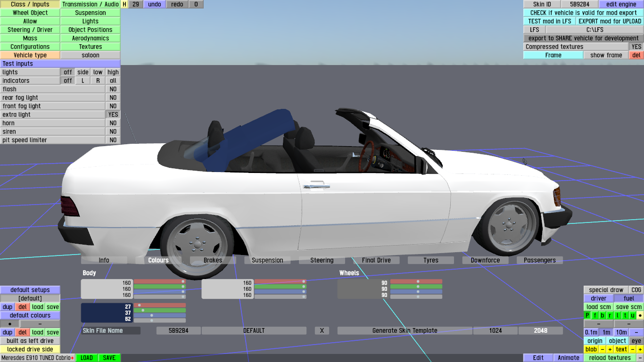The height and width of the screenshot is (362, 644).
Task: Click the green SAVE button
Action: [x=109, y=358]
